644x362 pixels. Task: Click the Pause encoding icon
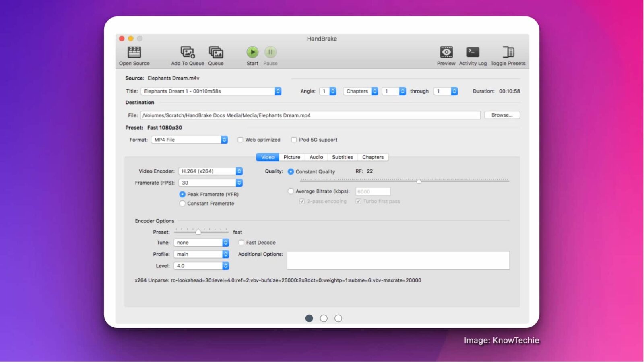coord(270,52)
